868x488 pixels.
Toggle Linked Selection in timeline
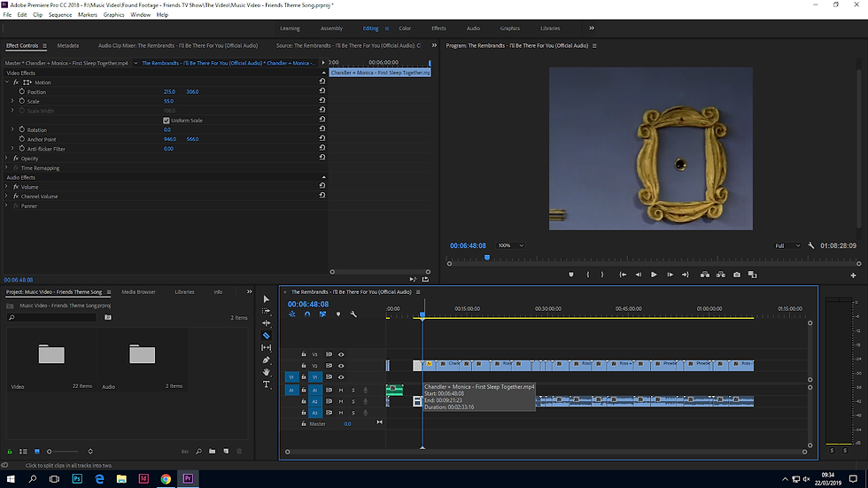click(322, 314)
